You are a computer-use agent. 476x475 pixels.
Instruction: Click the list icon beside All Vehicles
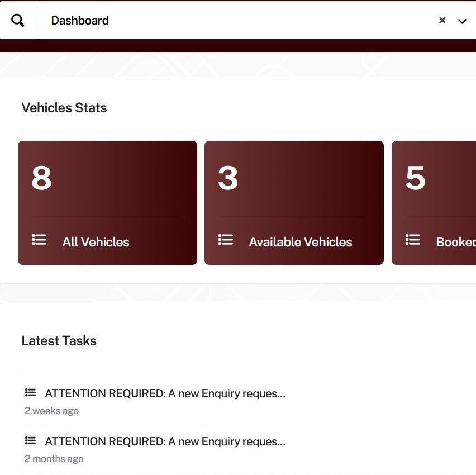coord(39,240)
